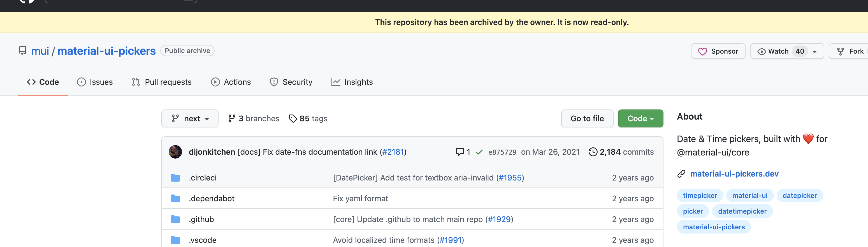
Task: Open the material-ui-pickers.dev link
Action: pos(734,174)
